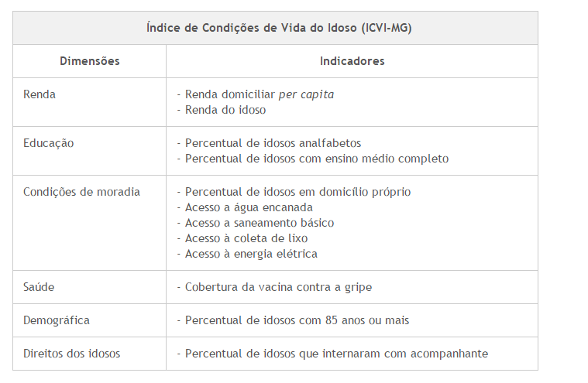Select idosos com 85 anos ou mais

pyautogui.click(x=297, y=320)
